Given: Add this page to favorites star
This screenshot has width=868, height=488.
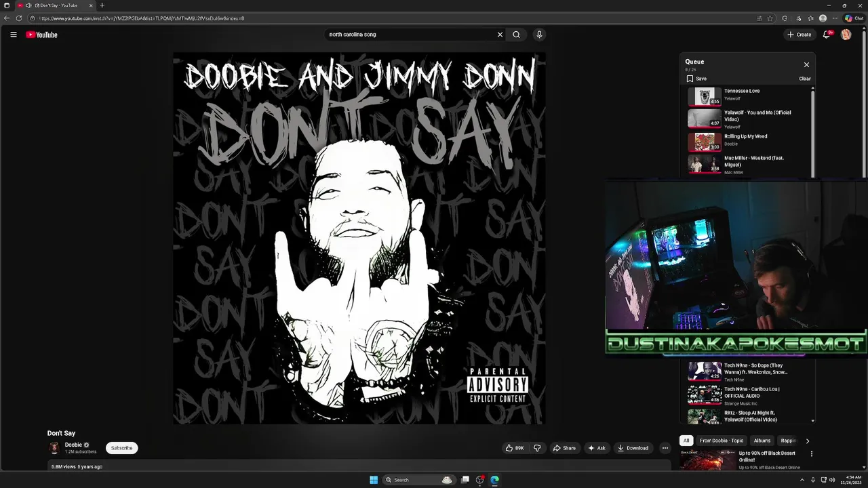Looking at the screenshot, I should [770, 18].
